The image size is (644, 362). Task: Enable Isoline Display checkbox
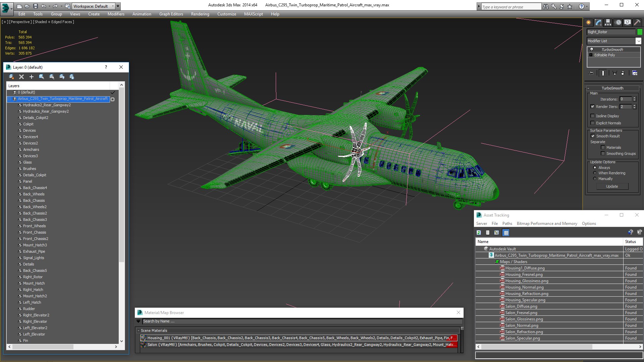[x=593, y=116]
